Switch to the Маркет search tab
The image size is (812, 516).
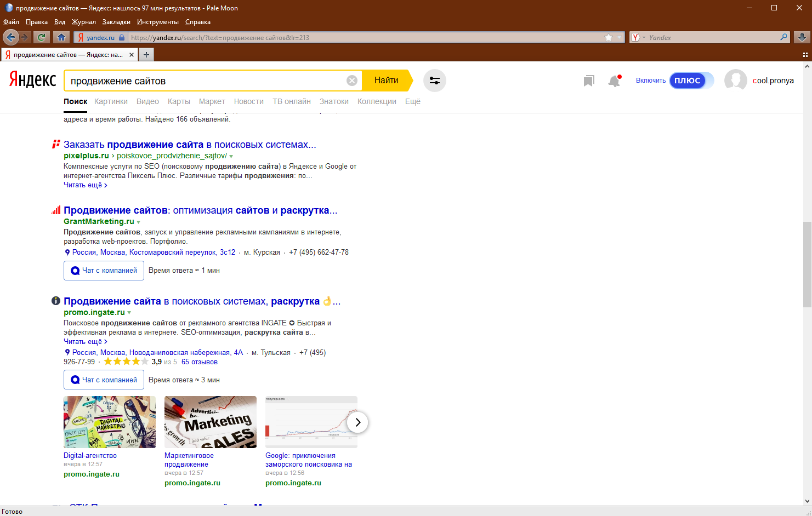(212, 101)
